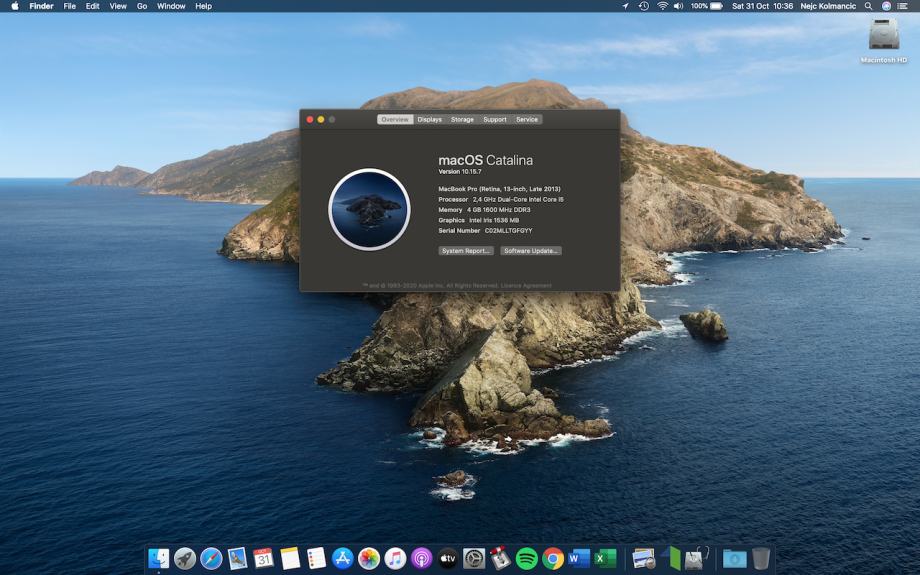The image size is (920, 575).
Task: Switch to the Support tab
Action: point(495,119)
